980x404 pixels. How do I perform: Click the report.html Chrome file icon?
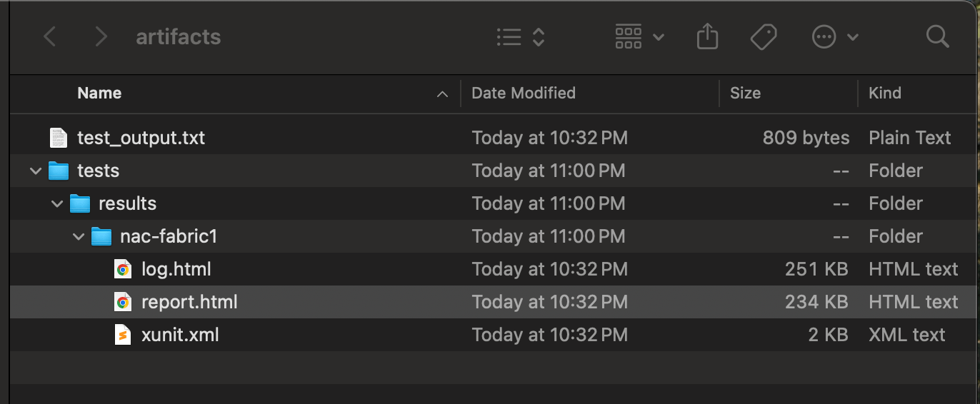point(123,302)
